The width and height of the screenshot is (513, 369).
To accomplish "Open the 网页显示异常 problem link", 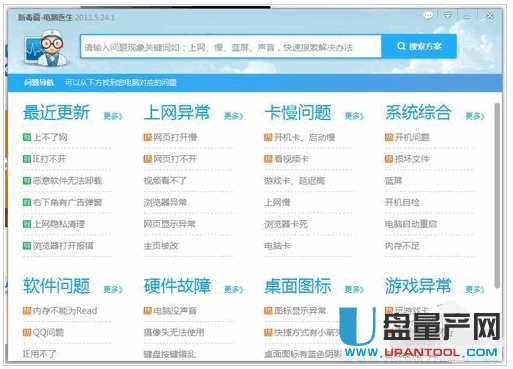I will (169, 224).
